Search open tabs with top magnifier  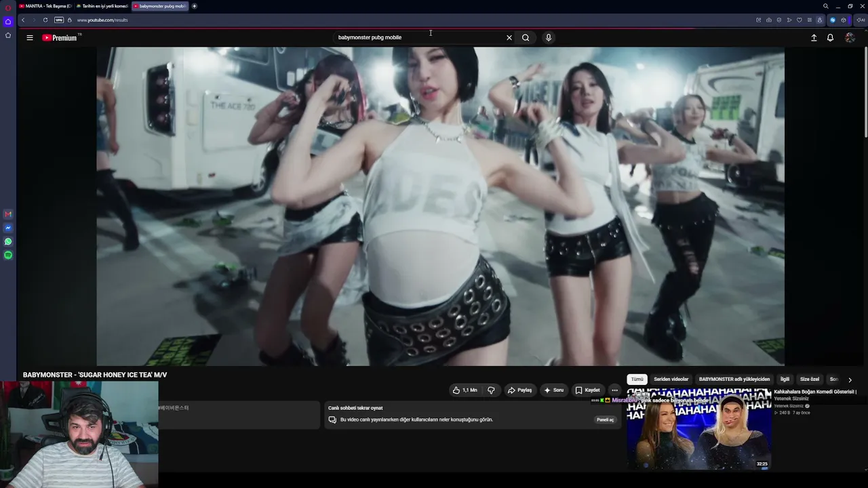coord(825,6)
